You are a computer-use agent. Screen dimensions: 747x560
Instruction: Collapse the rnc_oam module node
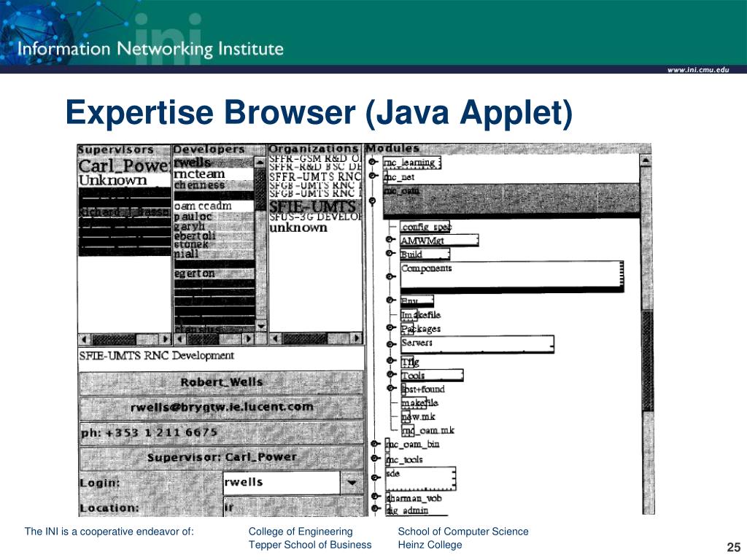tap(373, 201)
